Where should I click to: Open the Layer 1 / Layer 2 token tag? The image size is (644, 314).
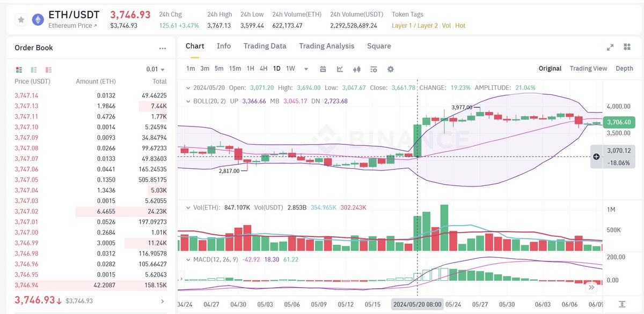coord(415,26)
